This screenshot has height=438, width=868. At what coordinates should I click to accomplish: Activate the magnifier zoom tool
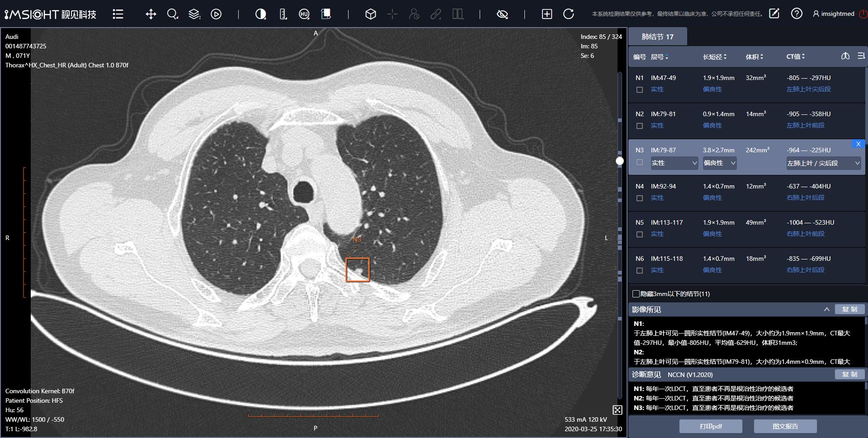pos(172,14)
